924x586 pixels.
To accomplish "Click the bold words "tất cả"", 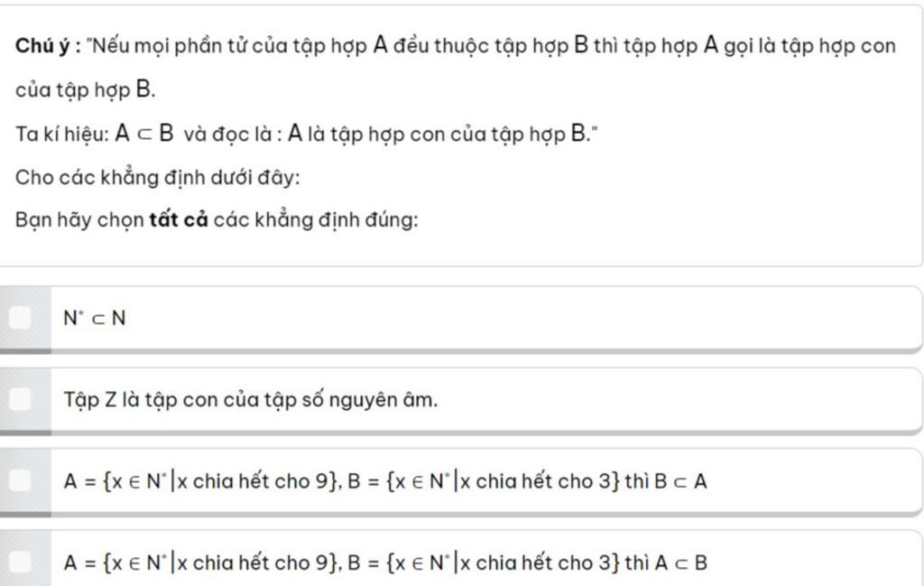I will tap(179, 221).
